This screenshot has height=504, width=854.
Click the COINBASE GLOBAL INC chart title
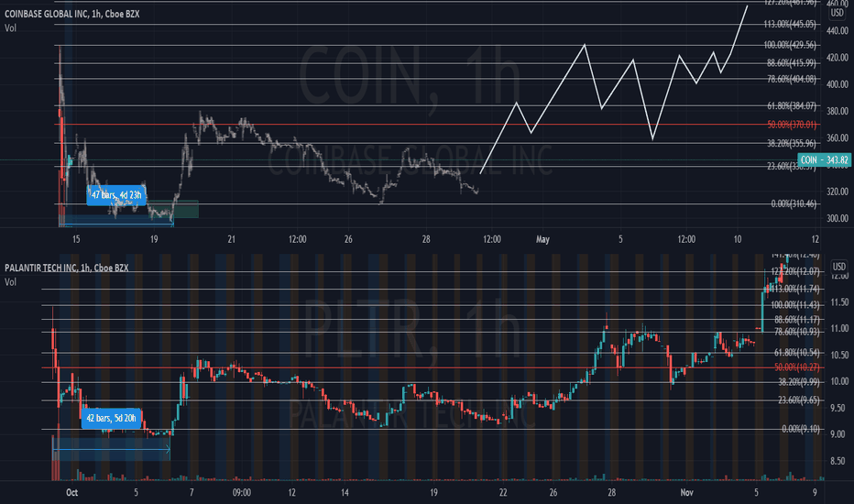[x=71, y=14]
